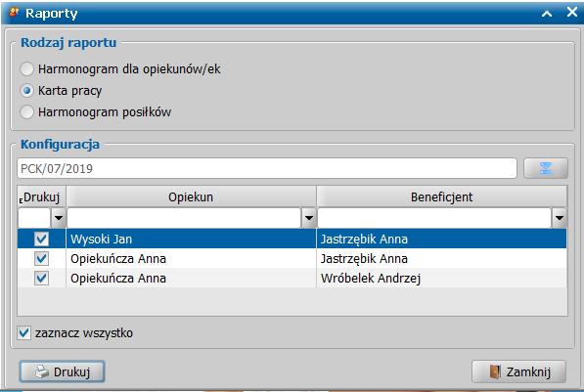Open the Opiekun column filter dropdown
Screen dimensions: 584x392
click(x=309, y=218)
